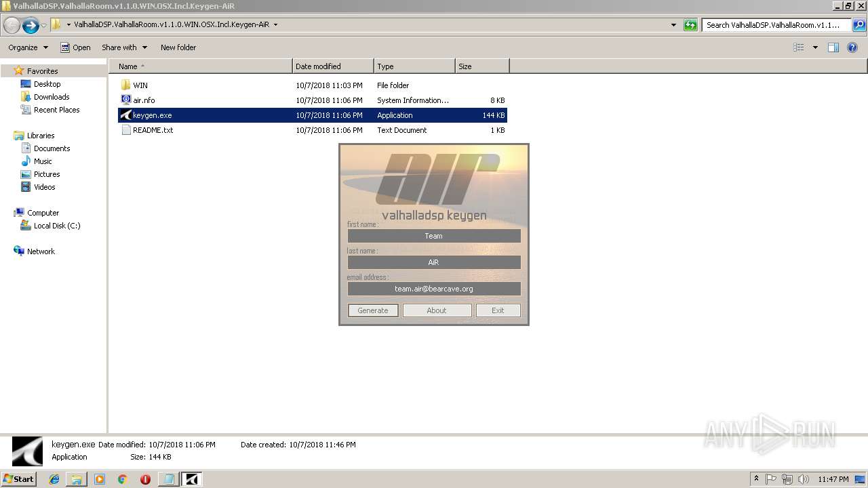Open Local Disk (C:)
This screenshot has width=868, height=488.
(57, 226)
